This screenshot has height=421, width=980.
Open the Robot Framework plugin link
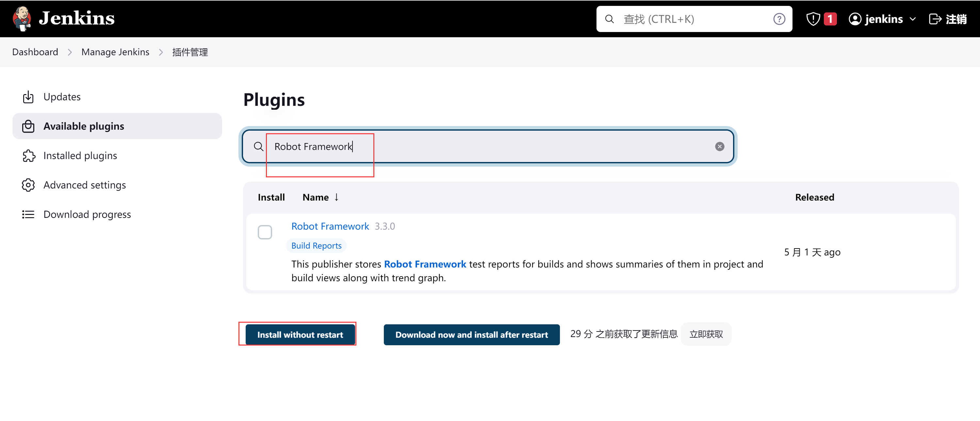pyautogui.click(x=330, y=226)
